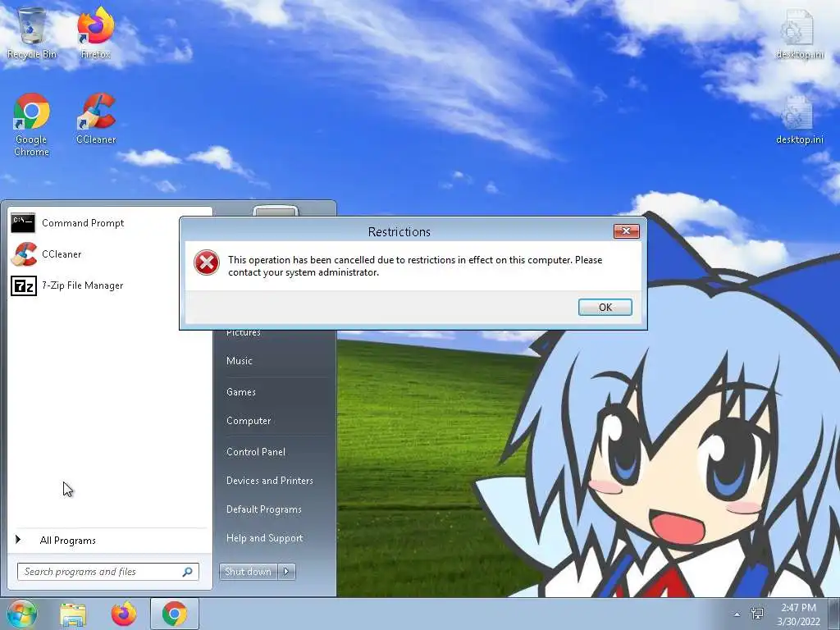
Task: Click the Shut down button
Action: pyautogui.click(x=248, y=572)
